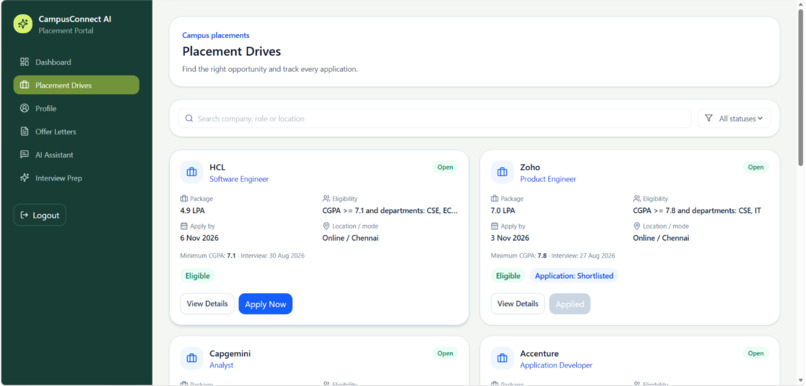Click the Package icon in Zoho card

(494, 198)
